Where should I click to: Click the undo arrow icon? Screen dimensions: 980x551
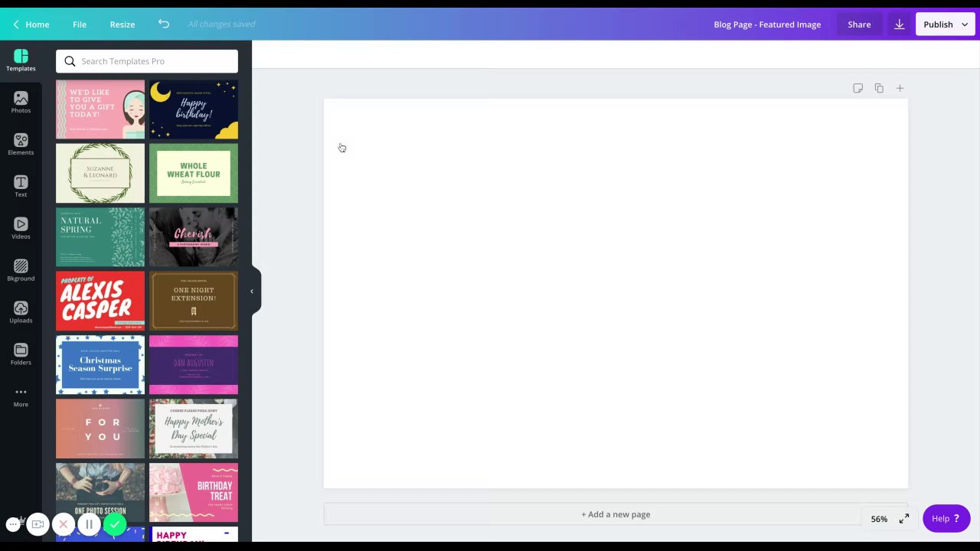coord(164,24)
